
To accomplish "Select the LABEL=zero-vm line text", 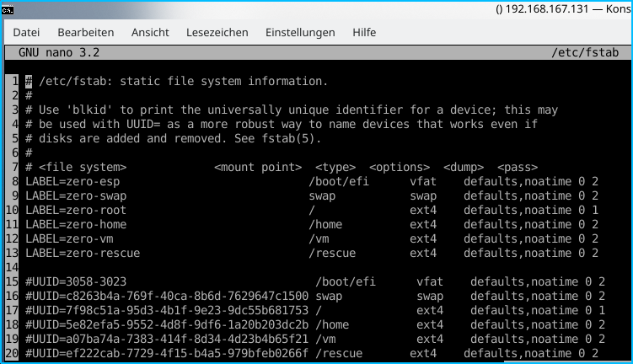I will tap(69, 238).
